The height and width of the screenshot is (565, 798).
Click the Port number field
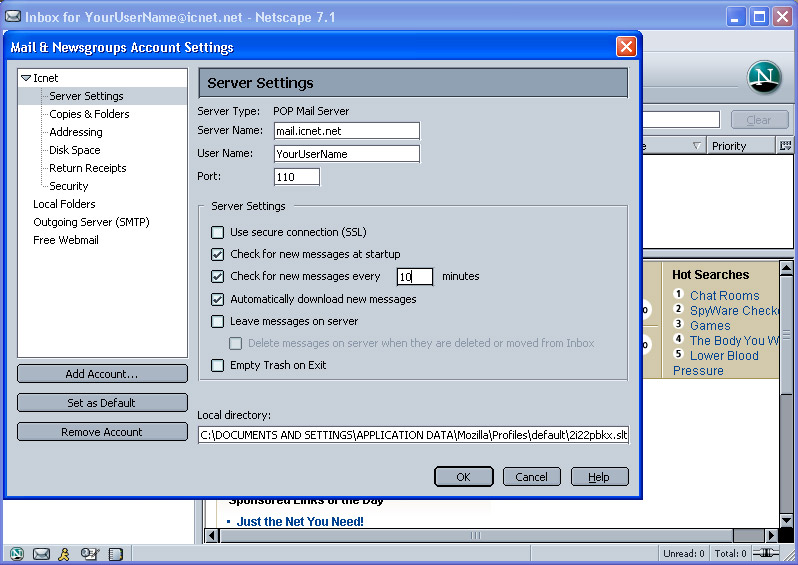[x=297, y=177]
